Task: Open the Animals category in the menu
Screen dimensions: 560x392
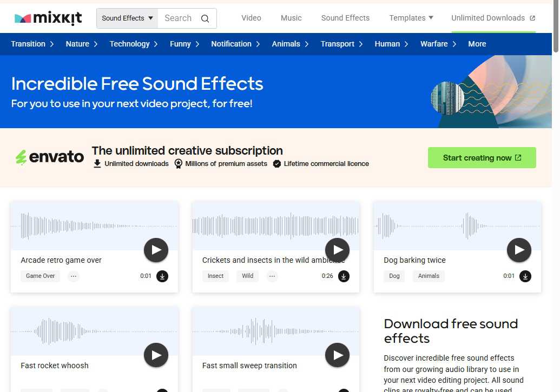Action: [286, 44]
